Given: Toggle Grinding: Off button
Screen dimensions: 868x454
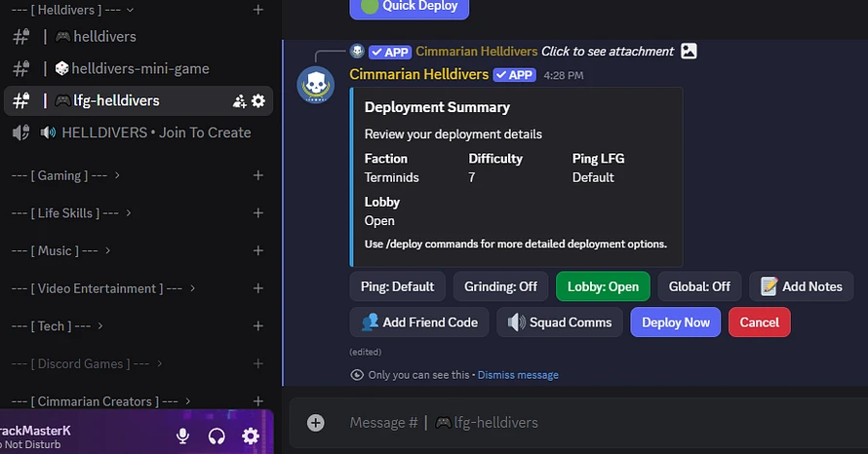Looking at the screenshot, I should click(x=500, y=286).
